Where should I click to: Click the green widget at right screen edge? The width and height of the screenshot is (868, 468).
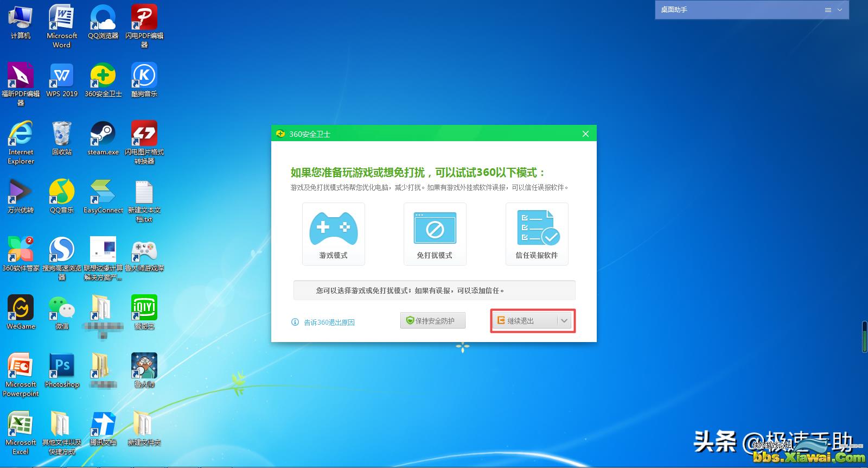[865, 337]
